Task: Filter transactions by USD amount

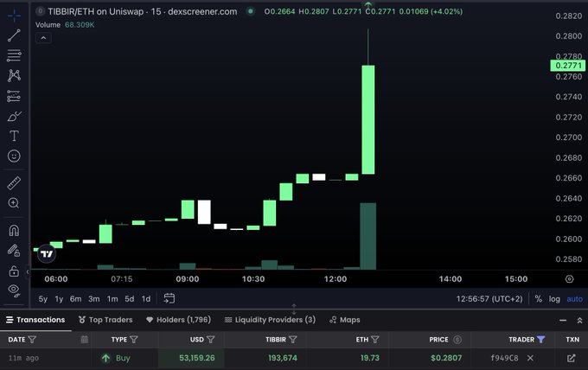Action: (211, 340)
